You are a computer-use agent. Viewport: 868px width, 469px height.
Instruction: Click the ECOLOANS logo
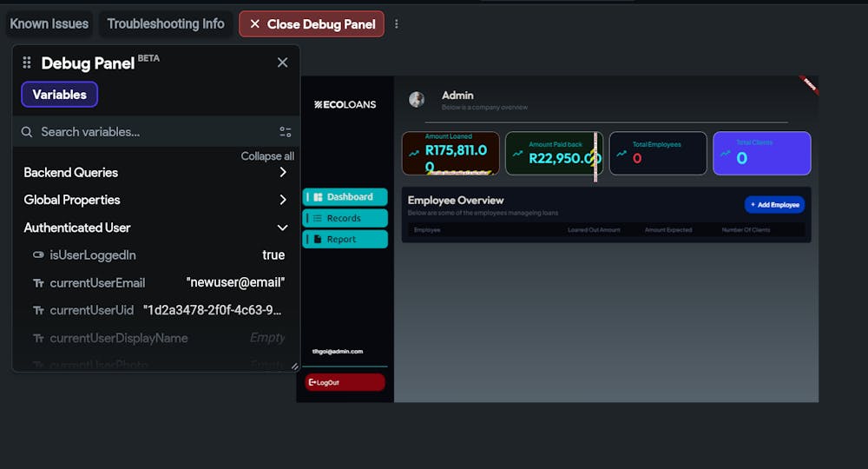345,104
